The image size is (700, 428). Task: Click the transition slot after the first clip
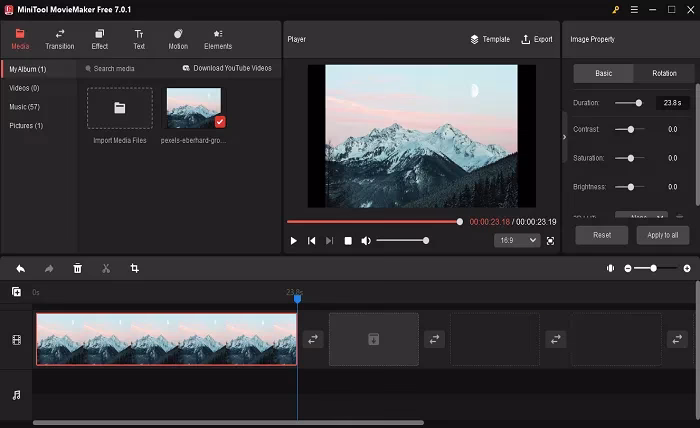click(x=313, y=339)
